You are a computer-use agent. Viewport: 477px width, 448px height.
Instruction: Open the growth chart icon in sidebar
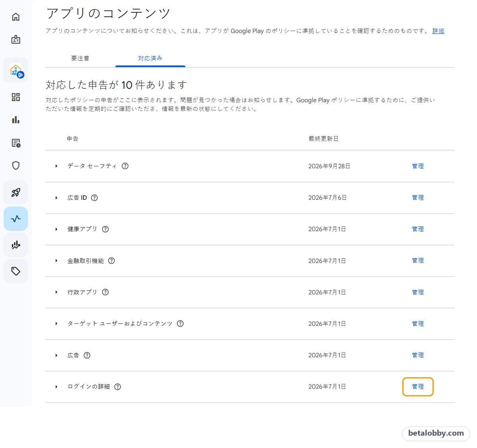click(16, 245)
